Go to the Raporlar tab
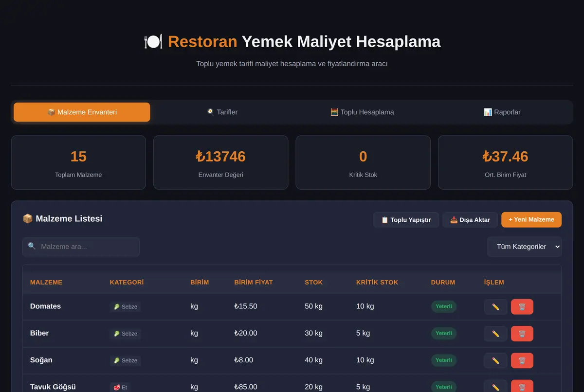Viewport: 584px width, 392px height. point(502,112)
